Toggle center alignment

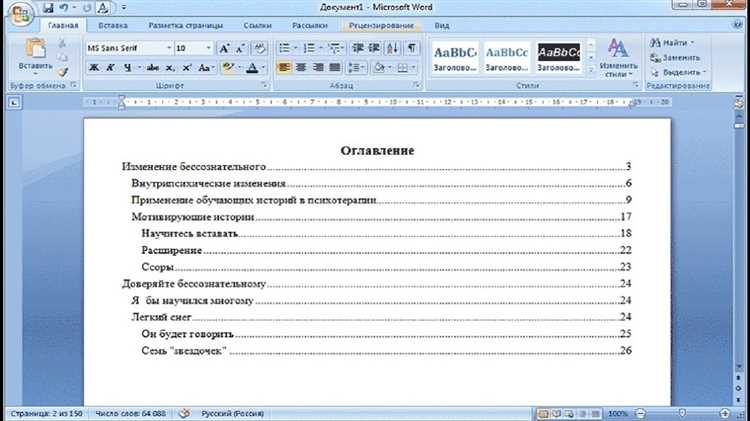301,67
